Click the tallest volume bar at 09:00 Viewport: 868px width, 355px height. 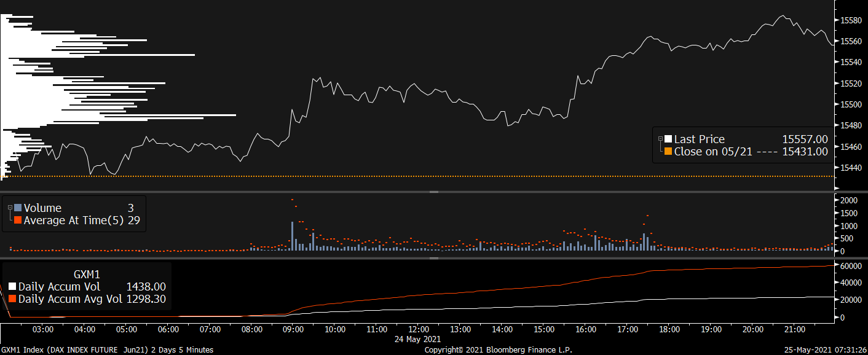(292, 236)
